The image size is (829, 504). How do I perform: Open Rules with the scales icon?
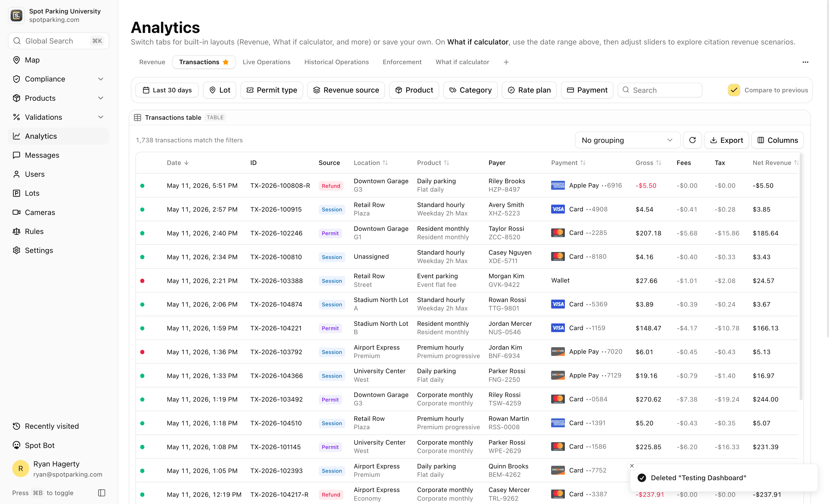point(16,231)
